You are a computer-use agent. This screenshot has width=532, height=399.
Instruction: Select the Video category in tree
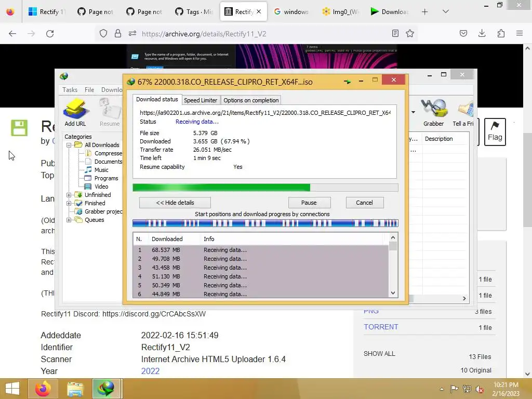click(96, 187)
